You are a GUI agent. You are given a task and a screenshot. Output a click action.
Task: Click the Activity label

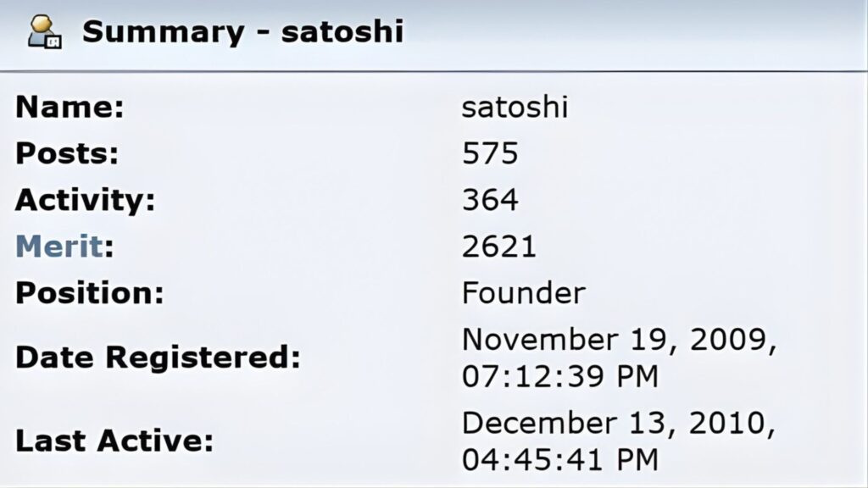86,201
